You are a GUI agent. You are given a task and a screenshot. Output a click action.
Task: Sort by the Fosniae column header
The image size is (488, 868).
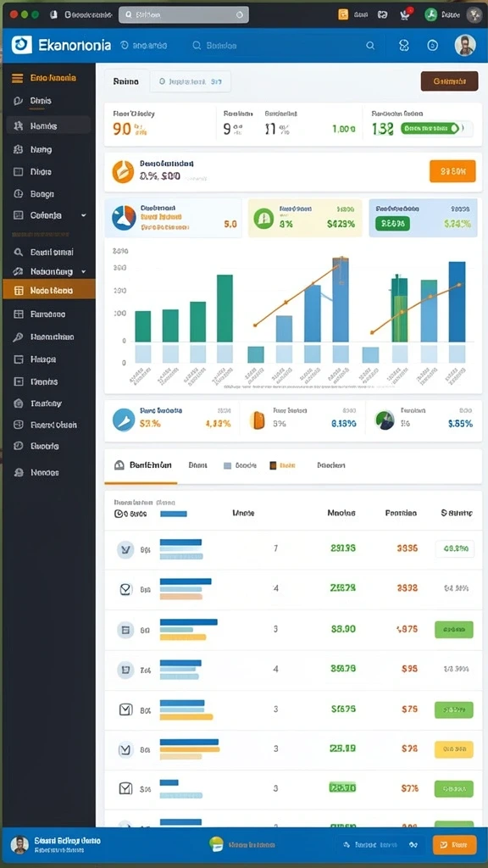pyautogui.click(x=401, y=513)
